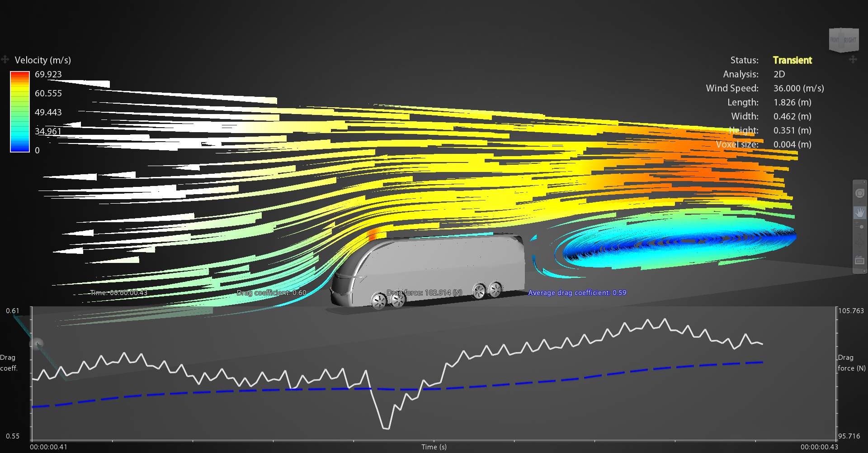
Task: Click the camera icon in navigation bar
Action: (x=859, y=260)
